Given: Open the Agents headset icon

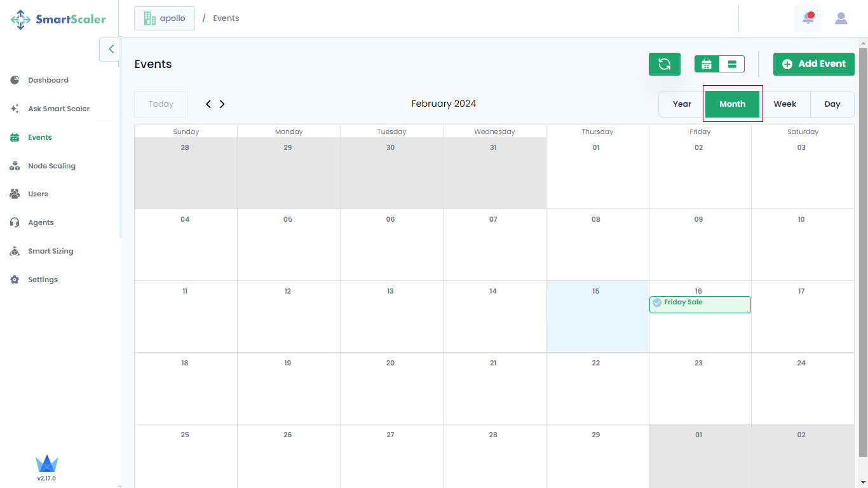Looking at the screenshot, I should pyautogui.click(x=15, y=222).
